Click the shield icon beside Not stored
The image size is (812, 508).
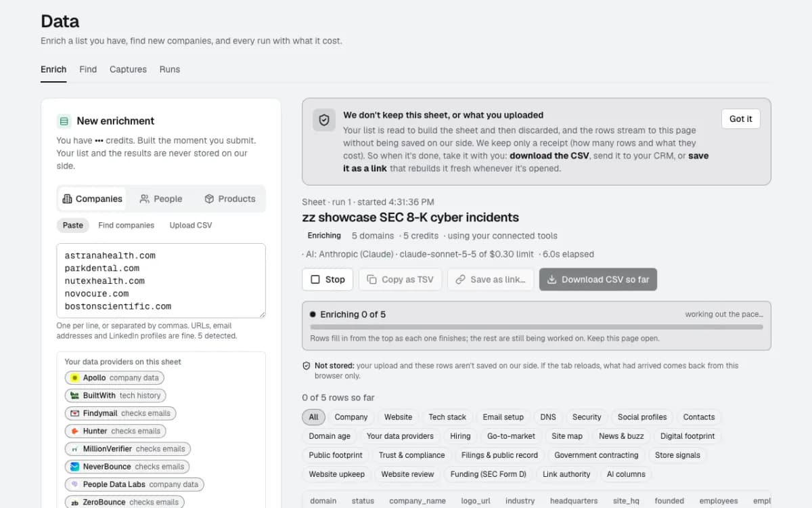click(307, 366)
